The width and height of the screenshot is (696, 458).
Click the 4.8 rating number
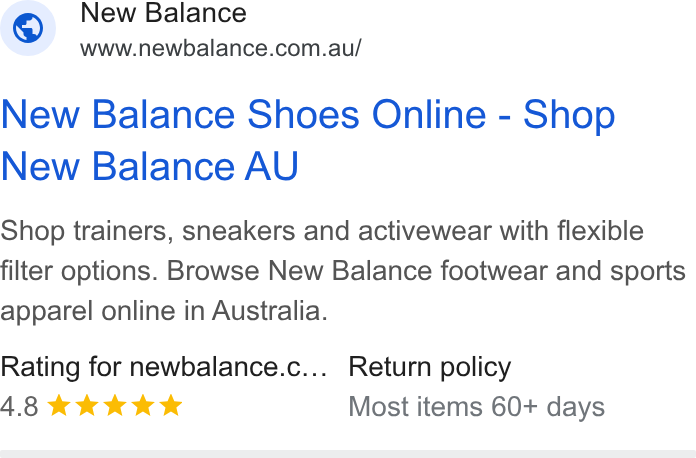coord(20,406)
